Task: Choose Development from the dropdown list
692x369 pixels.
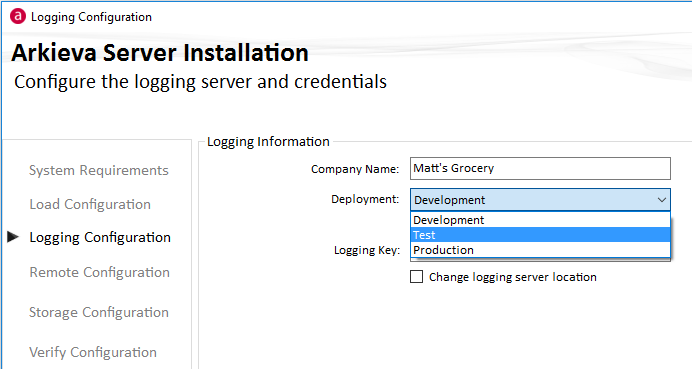Action: 540,220
